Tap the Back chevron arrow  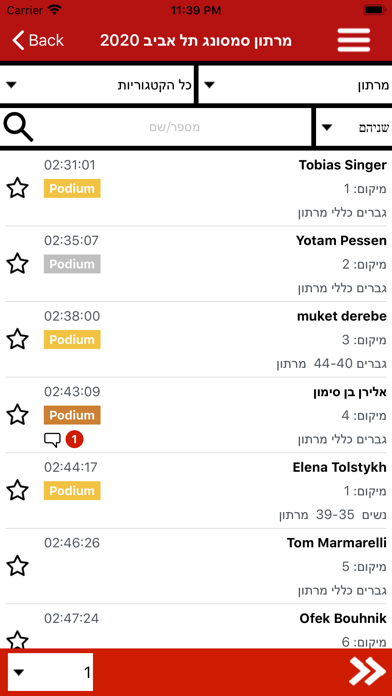pyautogui.click(x=19, y=40)
